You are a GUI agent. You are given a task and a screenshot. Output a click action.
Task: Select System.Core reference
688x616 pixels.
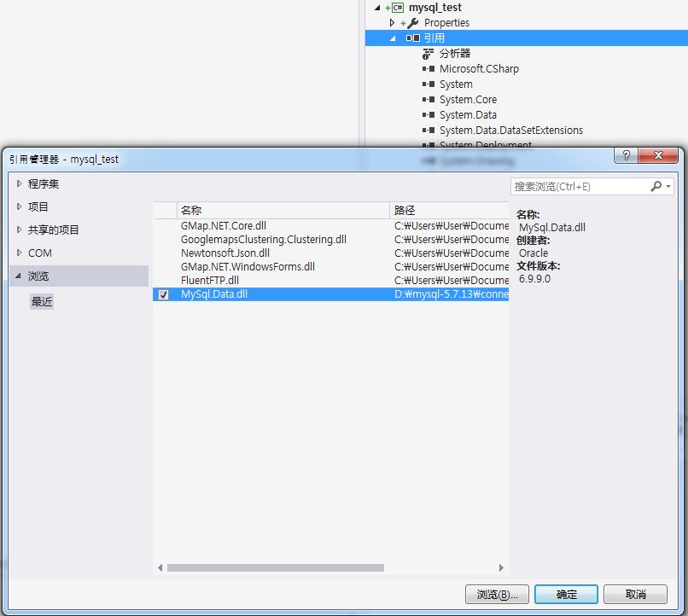(468, 100)
